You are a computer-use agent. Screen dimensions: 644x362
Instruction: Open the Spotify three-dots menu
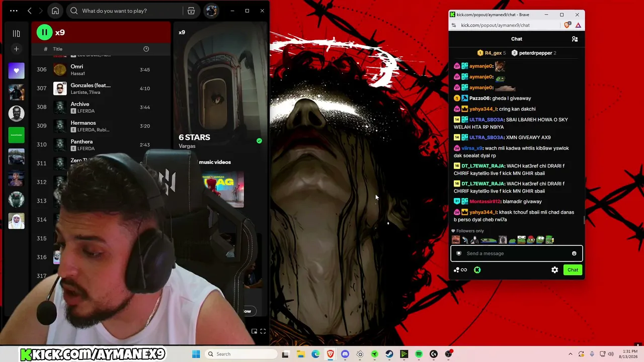click(x=14, y=11)
